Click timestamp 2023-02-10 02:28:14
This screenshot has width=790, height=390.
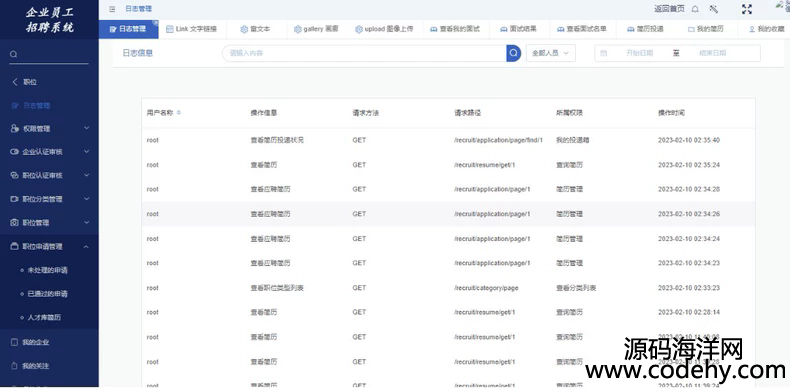[x=689, y=312]
